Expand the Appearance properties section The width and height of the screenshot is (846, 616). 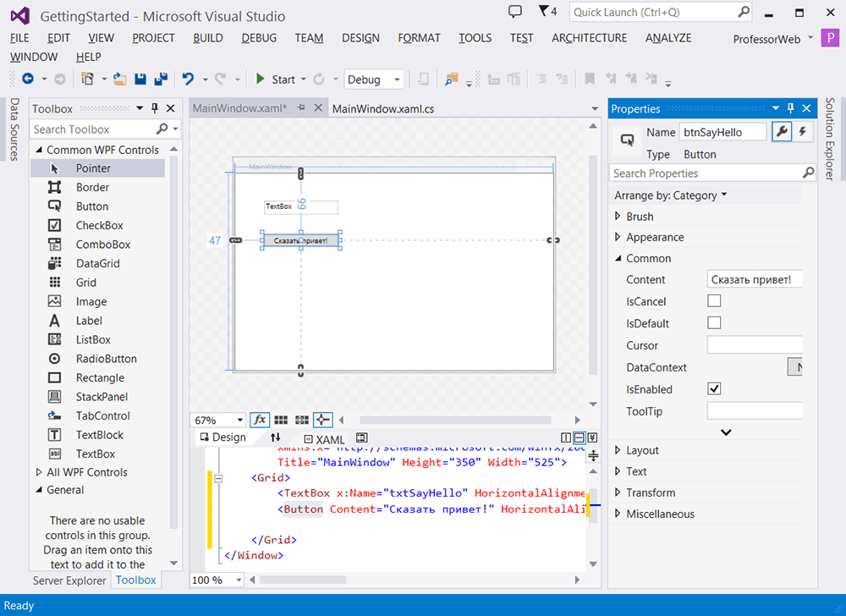tap(618, 237)
